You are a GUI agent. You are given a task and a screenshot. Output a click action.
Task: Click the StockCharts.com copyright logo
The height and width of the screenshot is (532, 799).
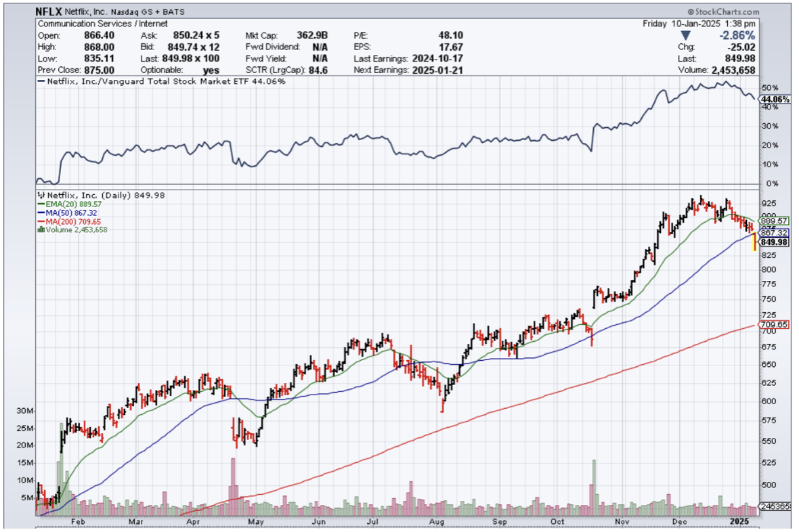point(722,12)
